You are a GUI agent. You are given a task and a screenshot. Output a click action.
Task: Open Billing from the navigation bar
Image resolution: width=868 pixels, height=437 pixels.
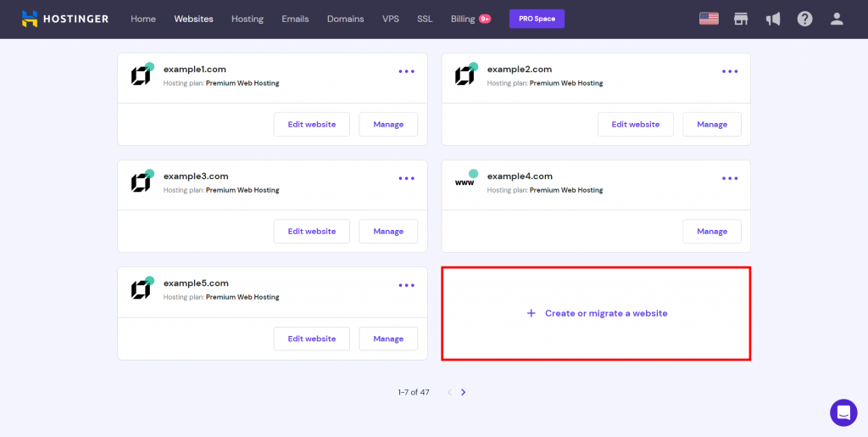pos(463,19)
